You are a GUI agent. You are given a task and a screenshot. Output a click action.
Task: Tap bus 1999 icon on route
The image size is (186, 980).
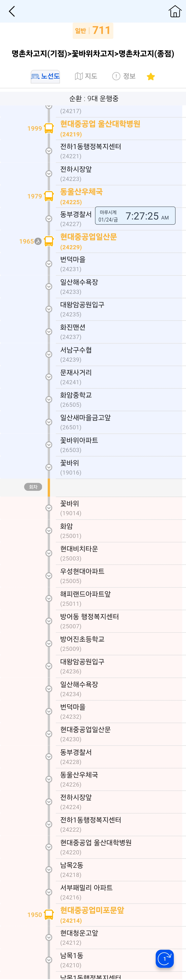49,128
